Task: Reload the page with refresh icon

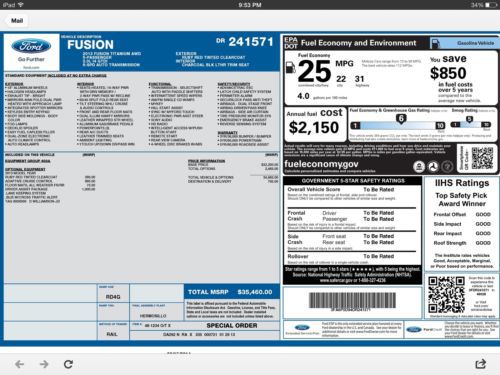Action: (x=68, y=364)
